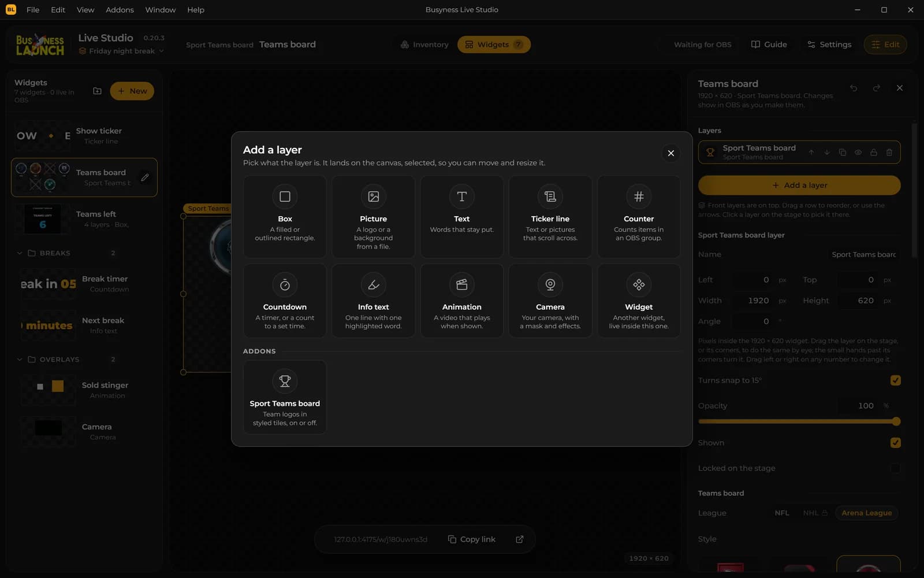The width and height of the screenshot is (924, 578).
Task: Move Sport Teams board layer up
Action: pos(811,153)
